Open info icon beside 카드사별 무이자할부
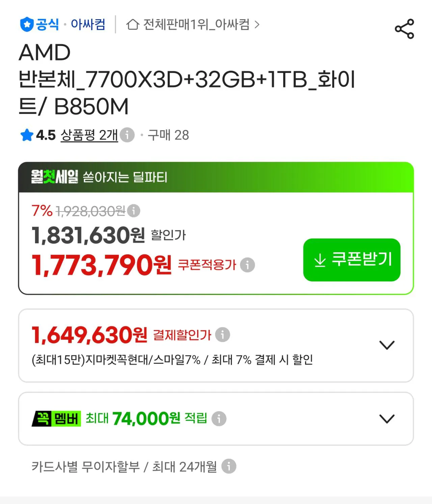The image size is (432, 504). click(x=229, y=467)
